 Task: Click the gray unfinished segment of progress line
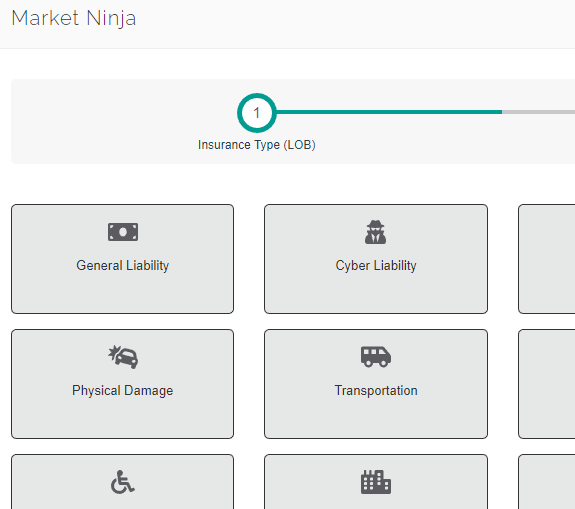click(x=538, y=112)
